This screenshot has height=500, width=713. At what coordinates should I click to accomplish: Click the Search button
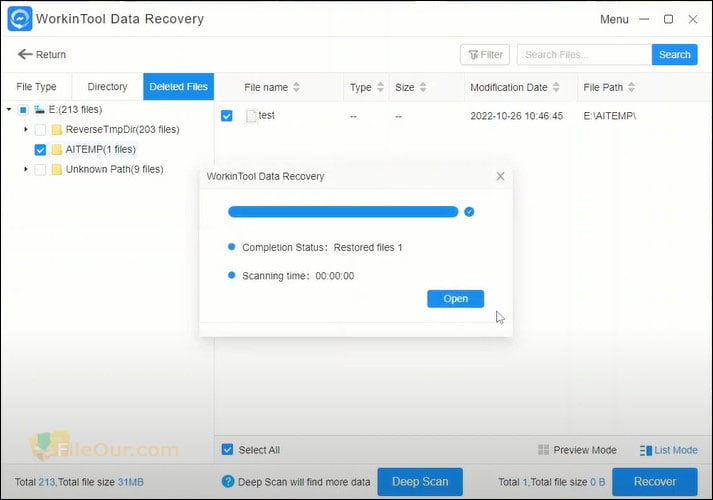click(674, 55)
